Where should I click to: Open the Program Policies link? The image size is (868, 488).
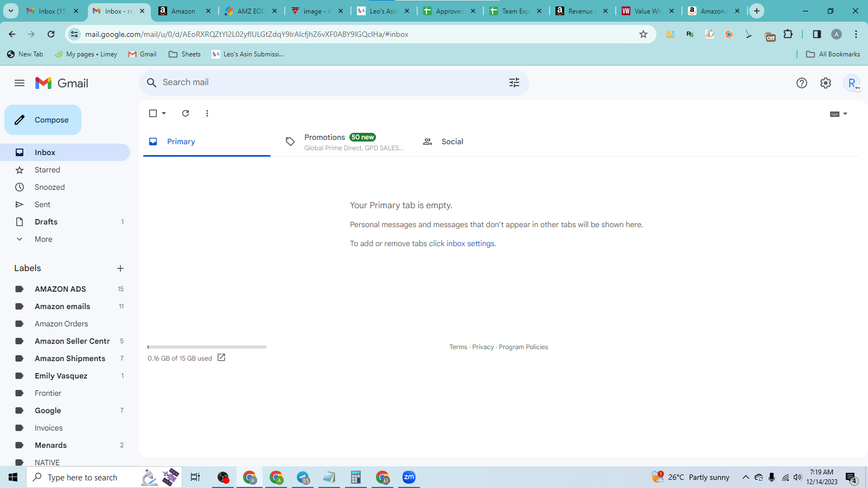[x=524, y=347]
